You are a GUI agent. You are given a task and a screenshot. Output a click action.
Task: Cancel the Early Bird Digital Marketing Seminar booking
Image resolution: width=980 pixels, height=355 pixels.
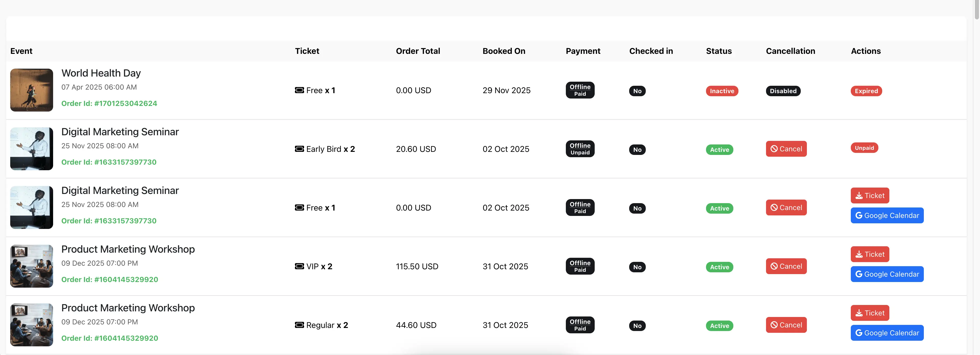point(786,149)
